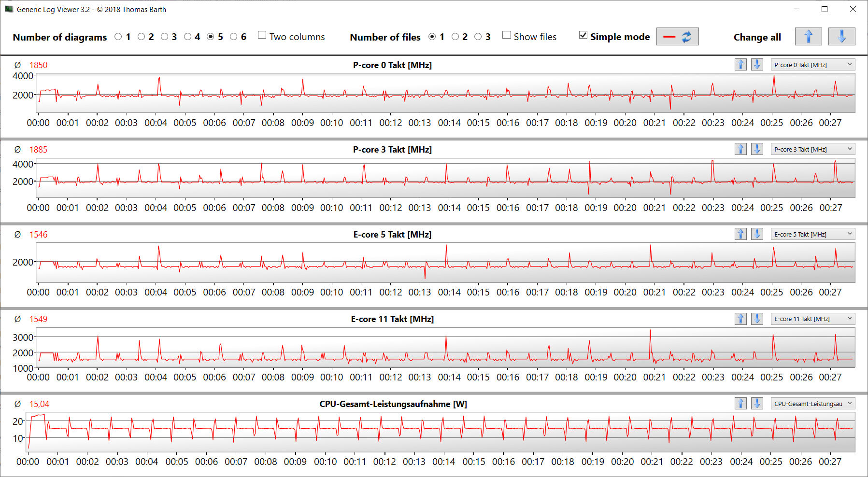Enable the Two columns checkbox
This screenshot has height=477, width=868.
pyautogui.click(x=262, y=35)
